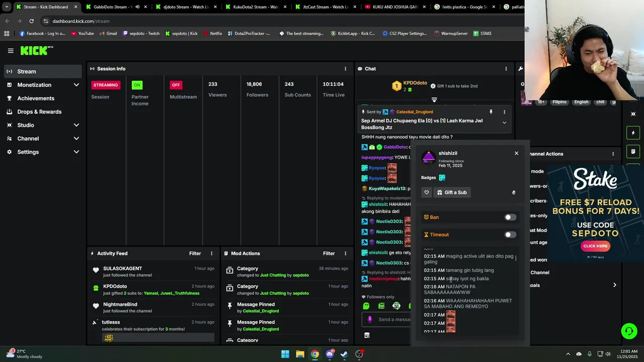Expand the gift leaderboard handle under KPDOdoto
Screen dimensions: 644x362
[x=434, y=100]
